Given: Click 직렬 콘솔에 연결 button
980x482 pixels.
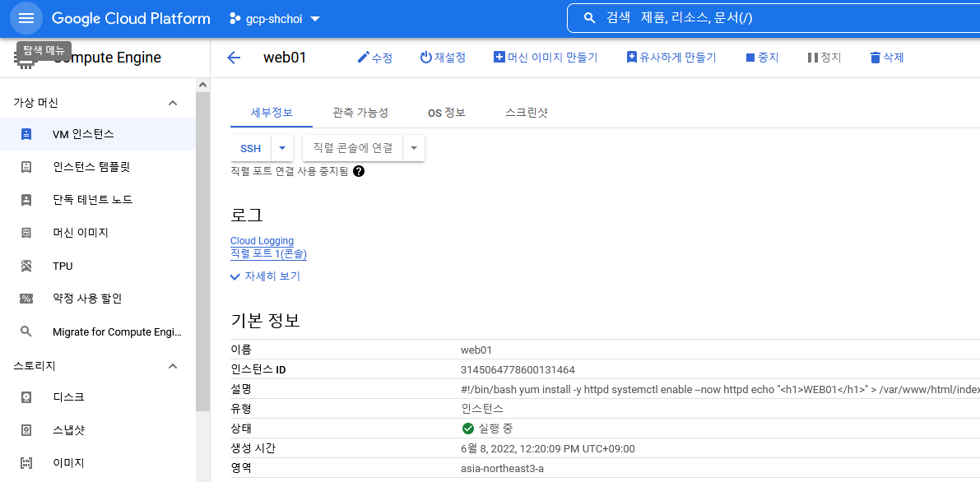Looking at the screenshot, I should (x=352, y=149).
